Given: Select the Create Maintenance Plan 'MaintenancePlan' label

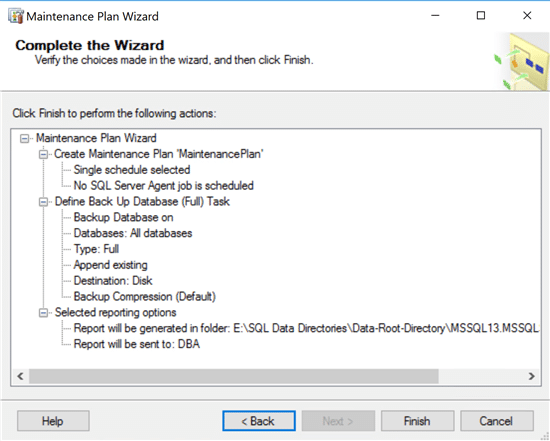Looking at the screenshot, I should tap(159, 154).
